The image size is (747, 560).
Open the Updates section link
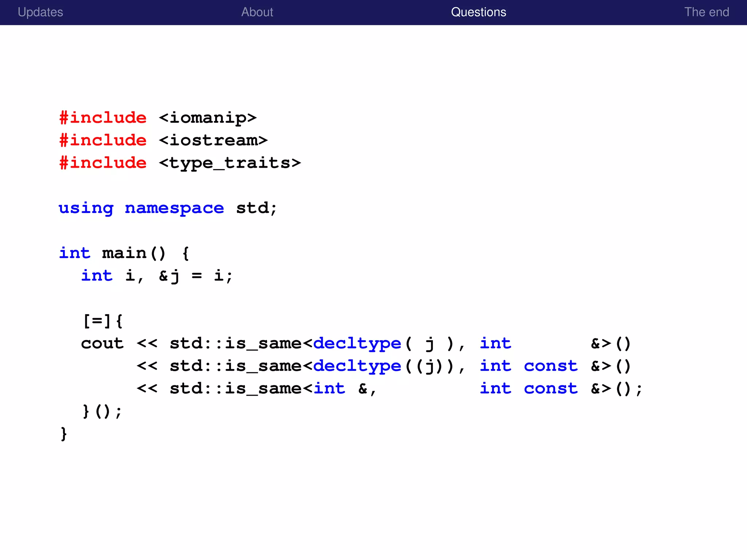point(40,12)
